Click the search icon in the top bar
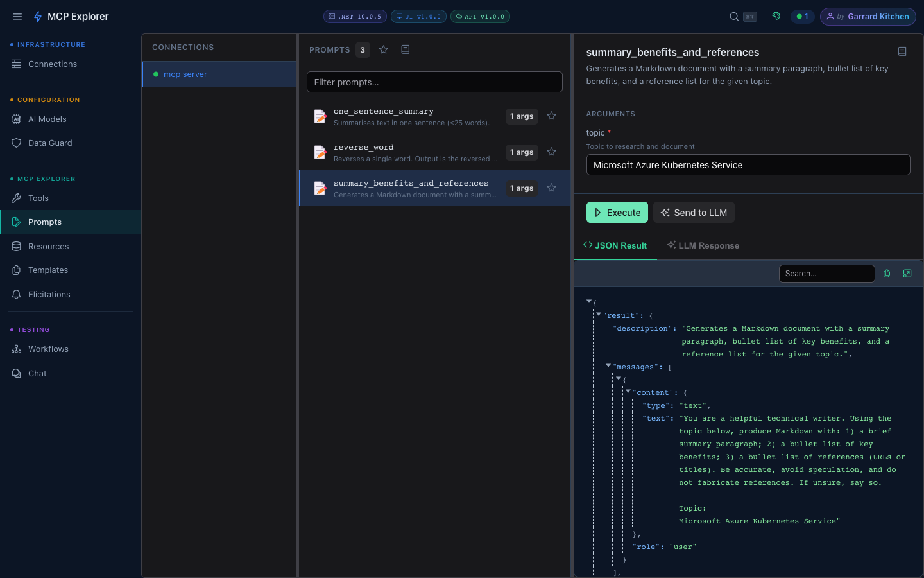This screenshot has width=924, height=578. (x=733, y=16)
